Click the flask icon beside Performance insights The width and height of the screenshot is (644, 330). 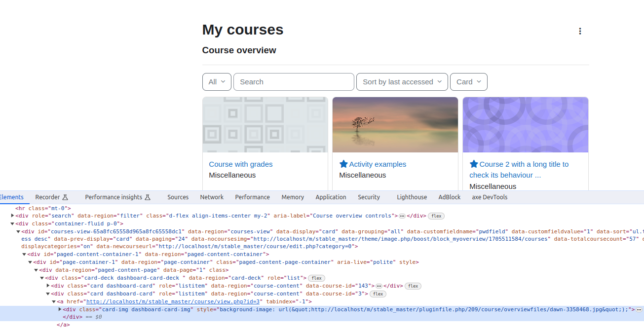click(x=147, y=197)
